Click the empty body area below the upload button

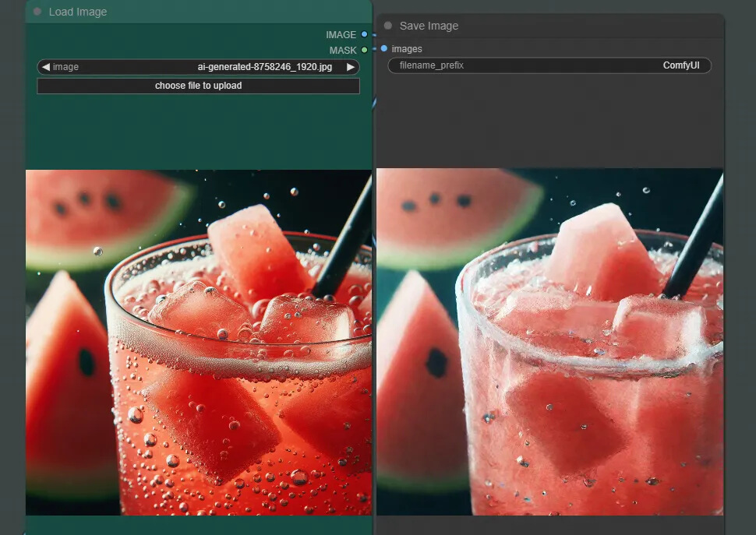click(199, 132)
